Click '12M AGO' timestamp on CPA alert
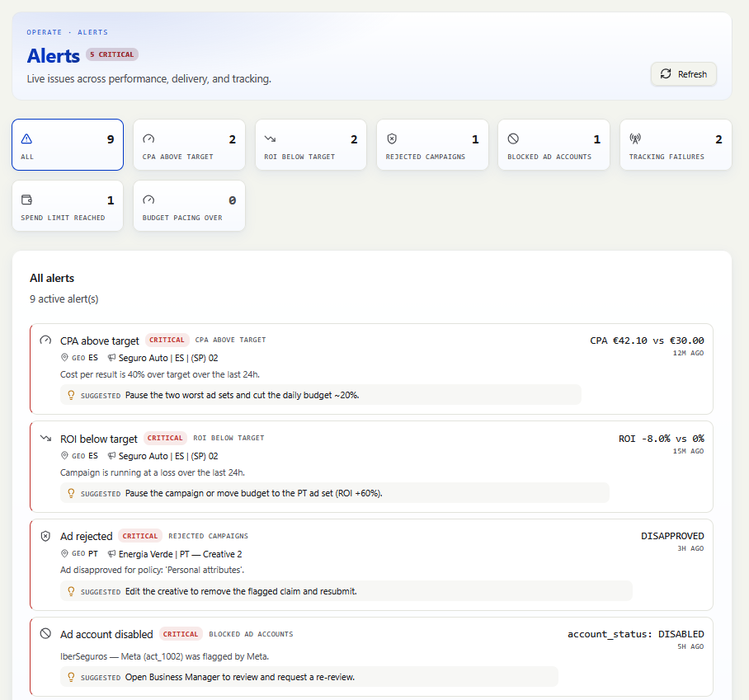The image size is (749, 700). (688, 353)
